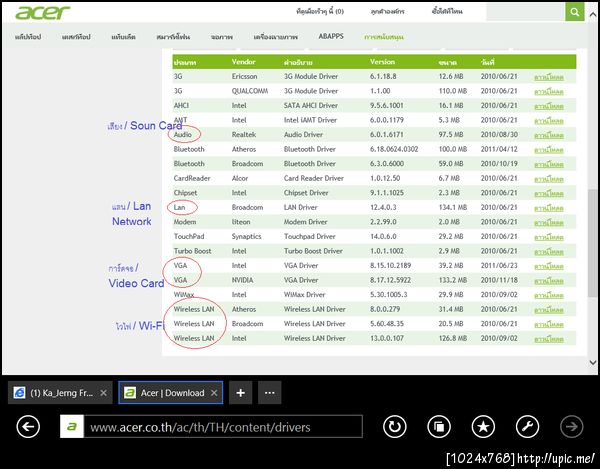Download the Atheros Bluetooth Driver

[549, 150]
